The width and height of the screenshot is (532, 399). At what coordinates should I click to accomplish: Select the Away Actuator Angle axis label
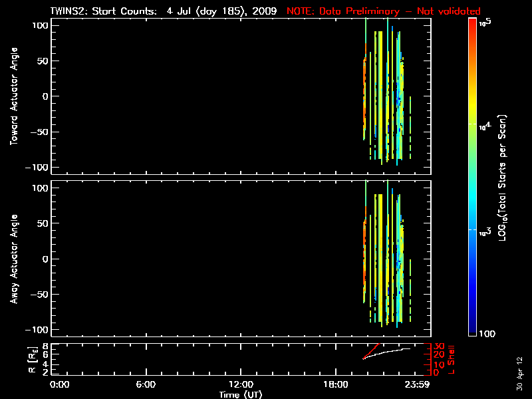coord(13,259)
